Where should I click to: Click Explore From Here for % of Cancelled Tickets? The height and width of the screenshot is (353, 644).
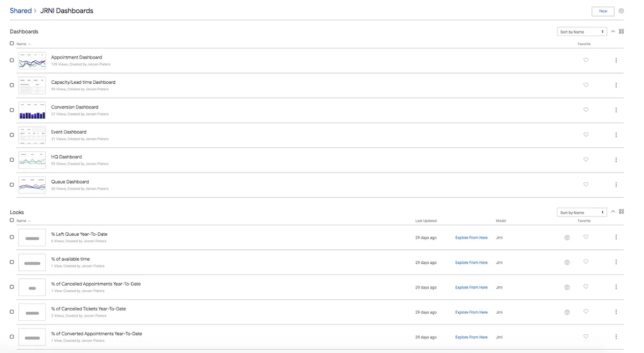[471, 312]
